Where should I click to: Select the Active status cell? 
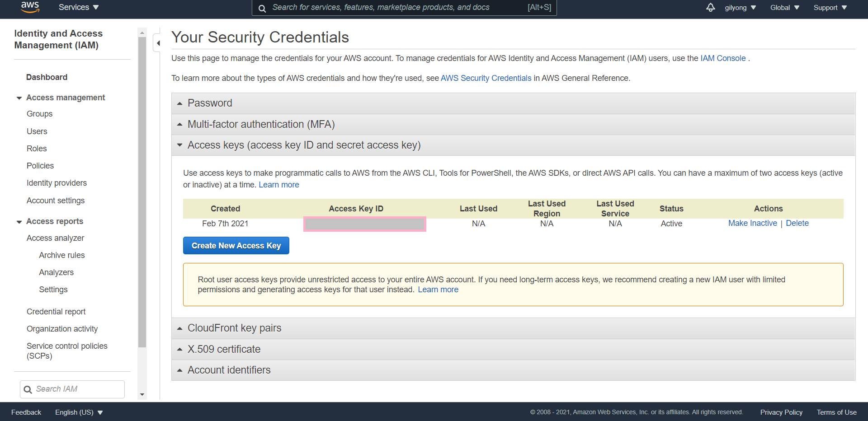[x=671, y=224]
